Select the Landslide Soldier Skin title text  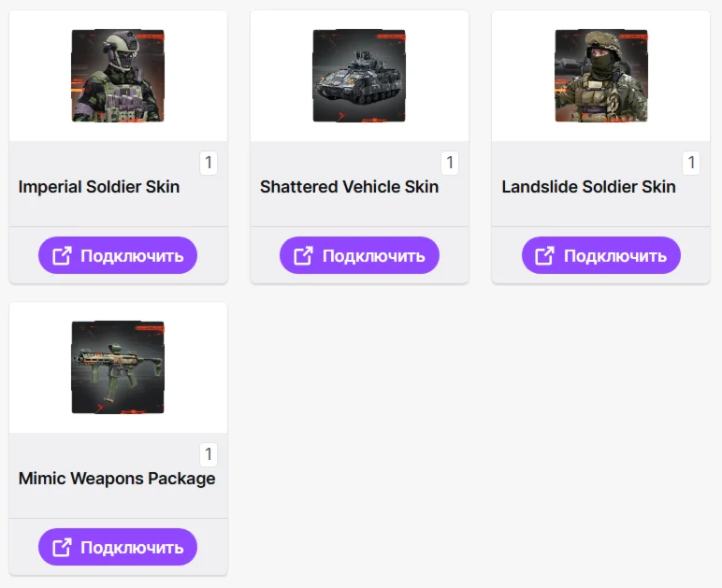point(588,187)
